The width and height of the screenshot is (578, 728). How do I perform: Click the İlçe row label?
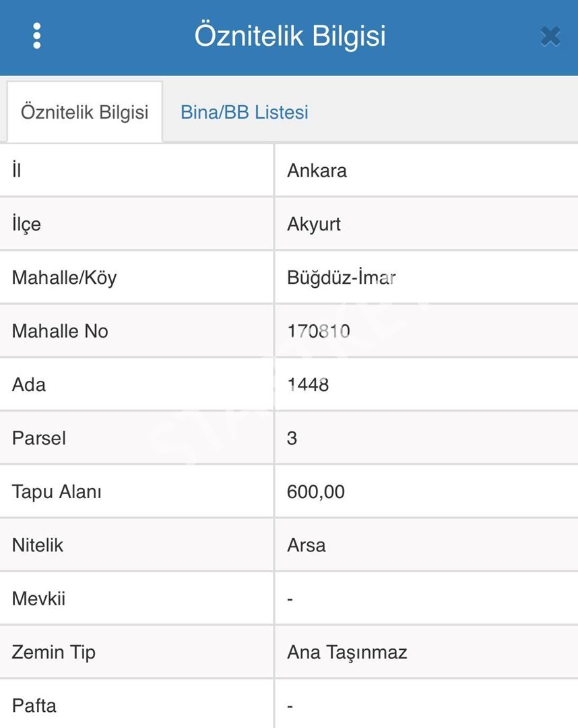click(x=26, y=224)
